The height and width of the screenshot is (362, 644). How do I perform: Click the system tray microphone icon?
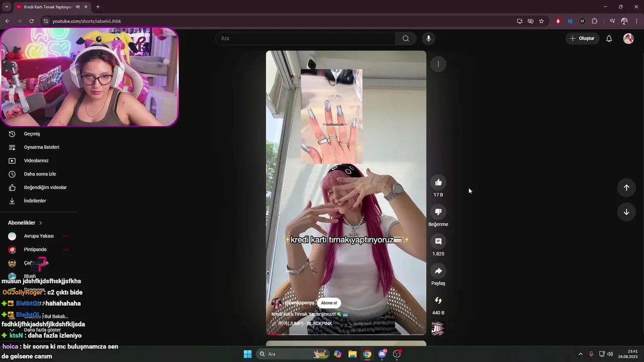click(x=591, y=354)
